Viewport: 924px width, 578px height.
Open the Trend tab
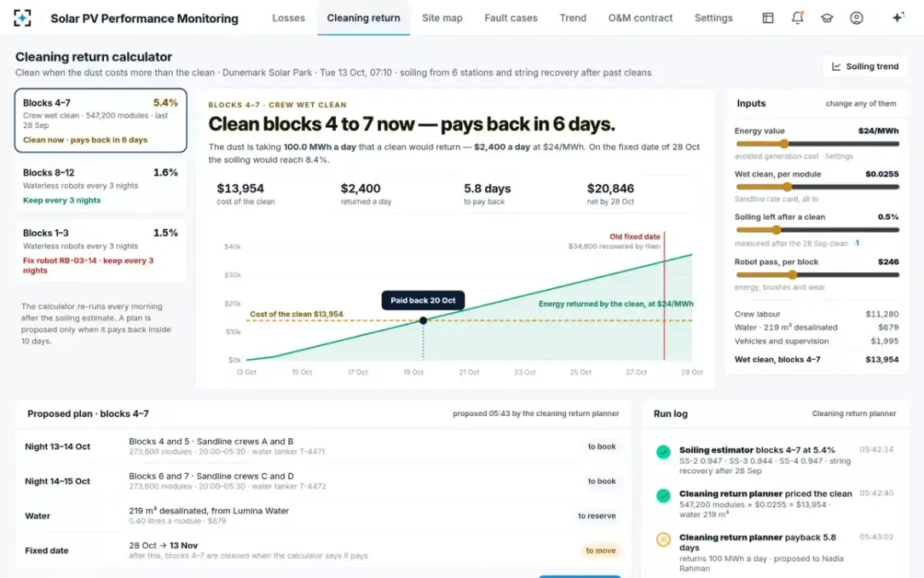tap(573, 18)
